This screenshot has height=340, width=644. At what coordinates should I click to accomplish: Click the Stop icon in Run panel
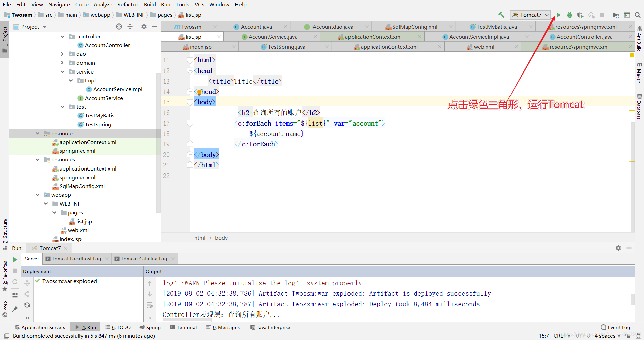[15, 271]
